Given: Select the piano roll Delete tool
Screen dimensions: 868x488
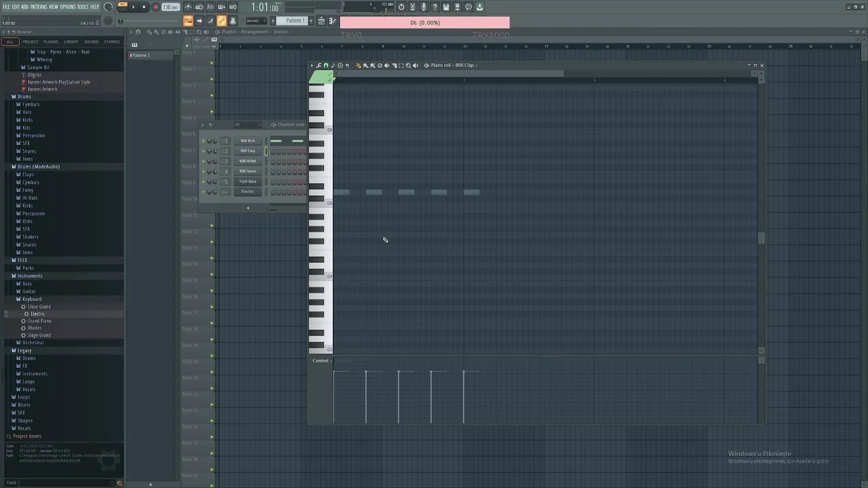Looking at the screenshot, I should (x=379, y=65).
